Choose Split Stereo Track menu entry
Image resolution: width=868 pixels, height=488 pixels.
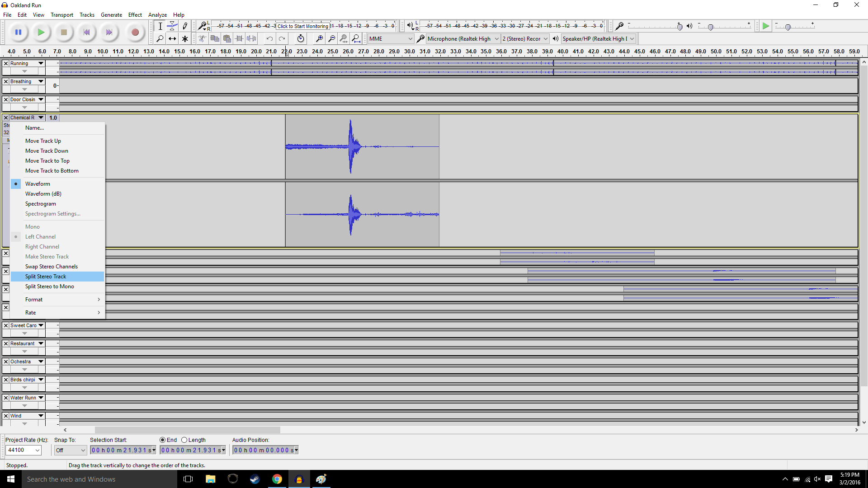pos(46,277)
